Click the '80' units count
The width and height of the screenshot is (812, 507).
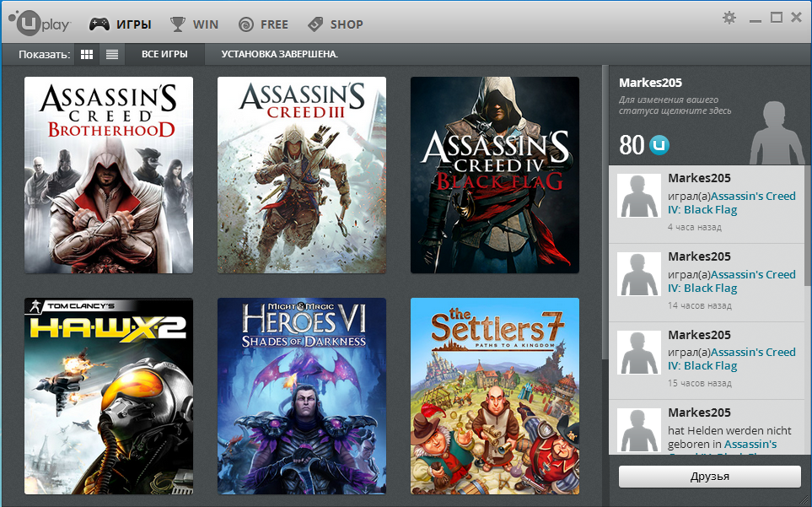pyautogui.click(x=632, y=145)
